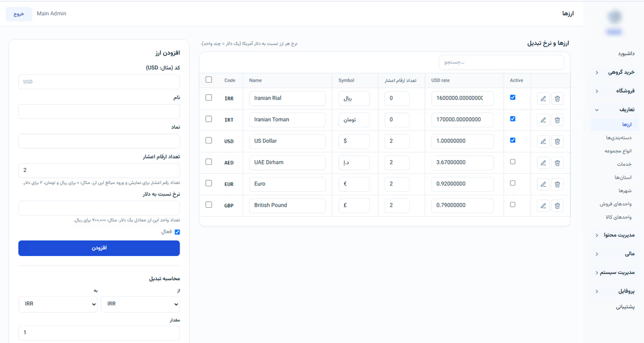Edit the British Pound decimal digits field

397,205
